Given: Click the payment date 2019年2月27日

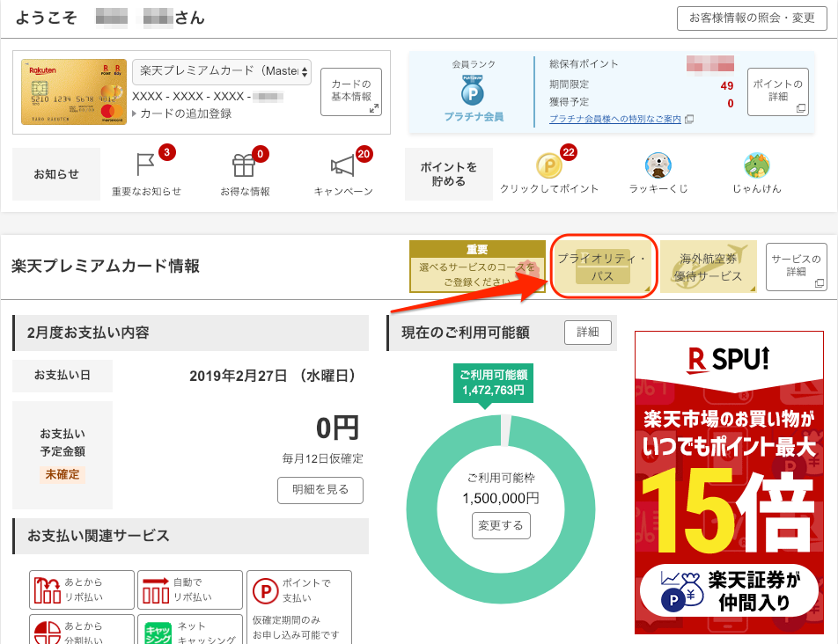Looking at the screenshot, I should tap(272, 376).
